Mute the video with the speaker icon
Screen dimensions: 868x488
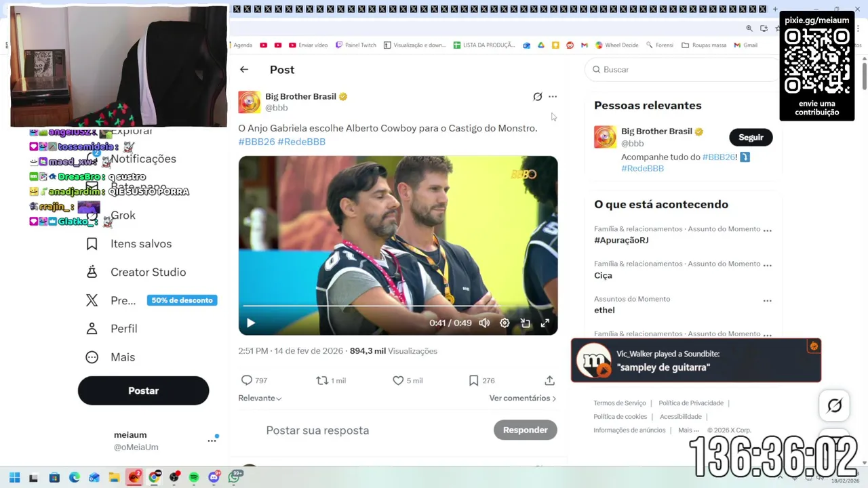(x=484, y=323)
